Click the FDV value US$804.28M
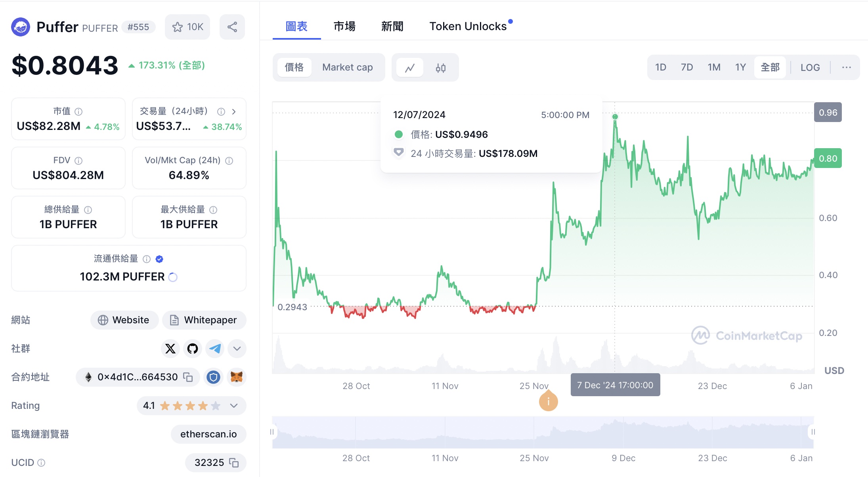 pos(68,176)
